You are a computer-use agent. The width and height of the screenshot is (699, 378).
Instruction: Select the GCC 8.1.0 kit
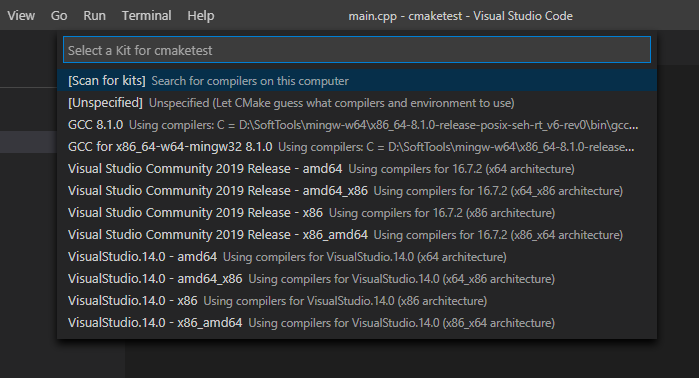point(357,125)
